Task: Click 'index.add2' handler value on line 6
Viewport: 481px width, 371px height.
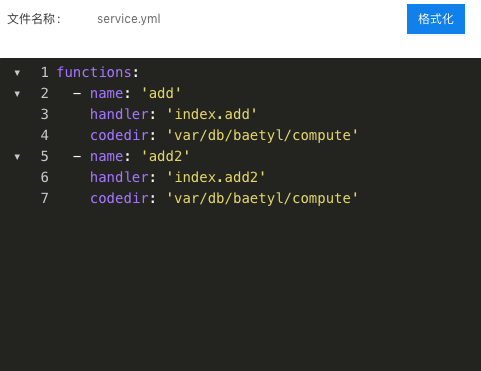Action: point(216,177)
